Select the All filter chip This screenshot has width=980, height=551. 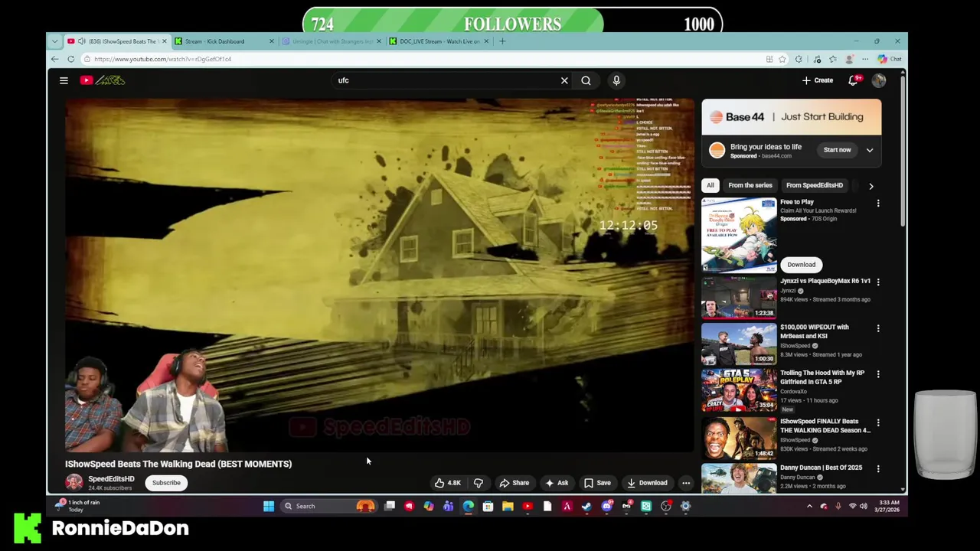tap(710, 185)
